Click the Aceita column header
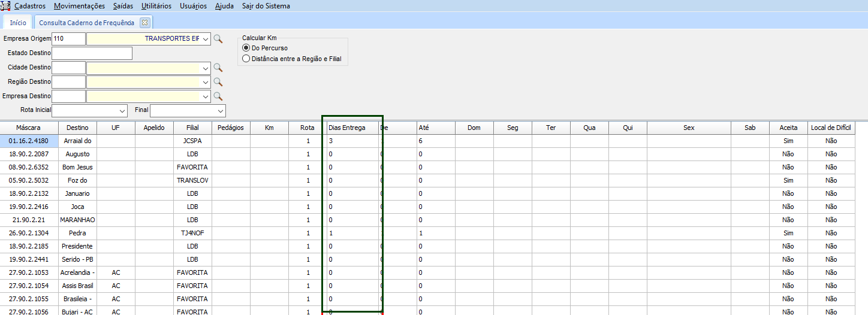The height and width of the screenshot is (315, 868). 788,128
